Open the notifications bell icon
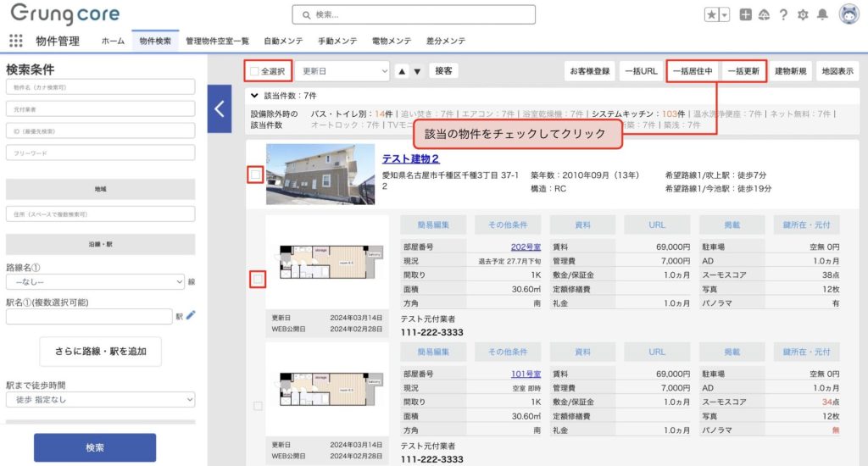This screenshot has height=466, width=868. point(822,14)
